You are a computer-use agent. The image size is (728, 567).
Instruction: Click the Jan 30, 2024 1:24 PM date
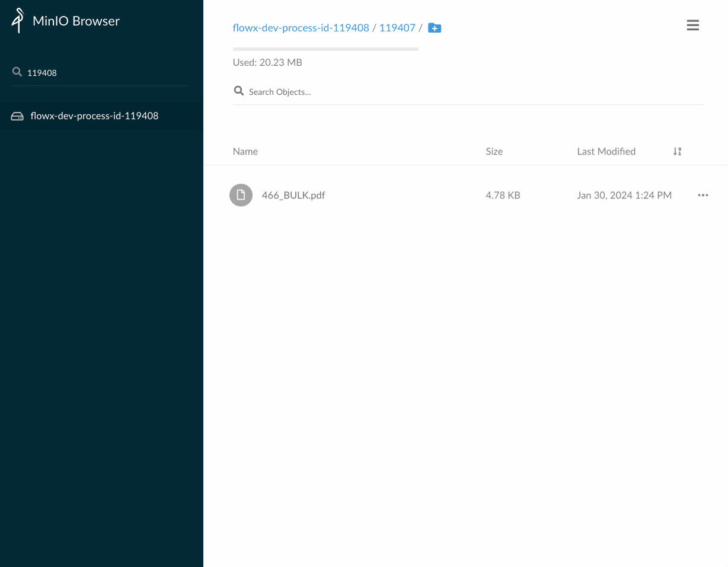pos(624,195)
